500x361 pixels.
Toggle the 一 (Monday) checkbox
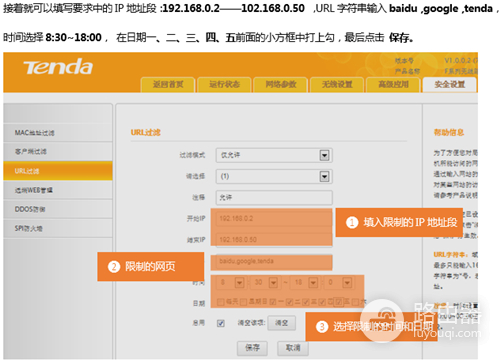[273, 302]
